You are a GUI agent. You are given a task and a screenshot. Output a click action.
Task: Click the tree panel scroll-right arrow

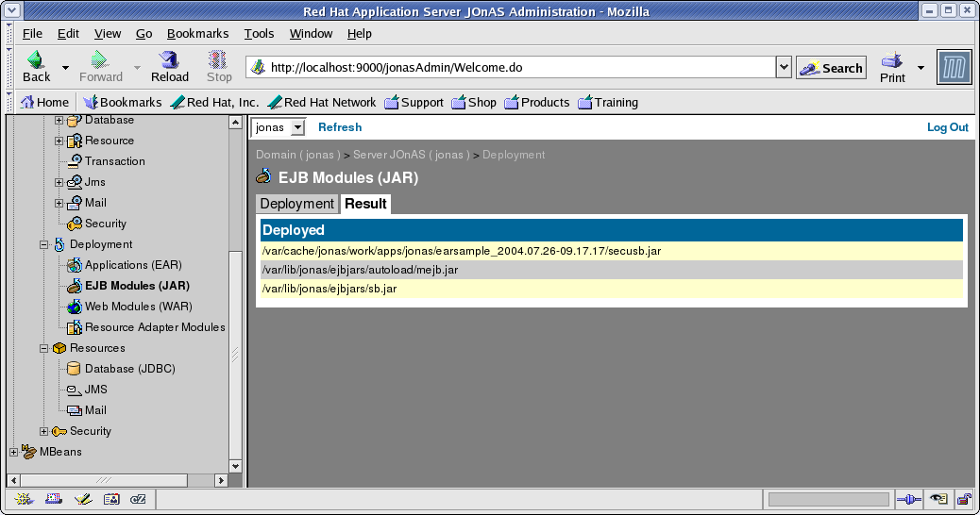point(221,480)
